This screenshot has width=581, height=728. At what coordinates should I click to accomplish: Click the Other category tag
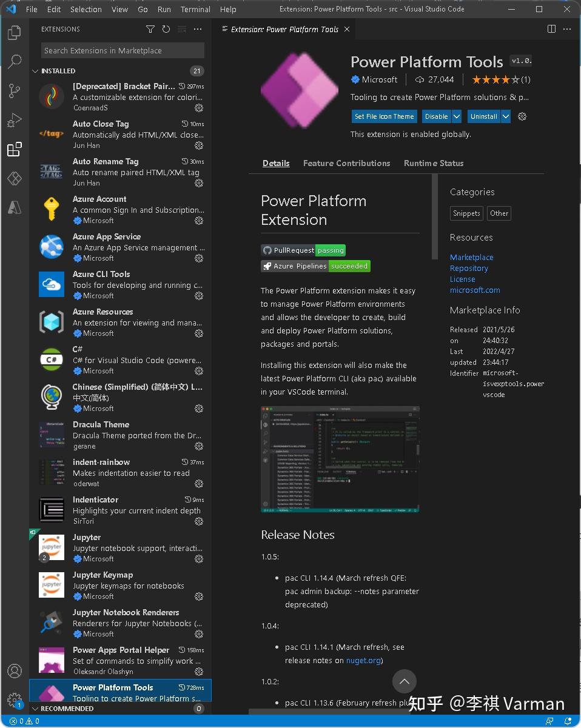(x=499, y=213)
